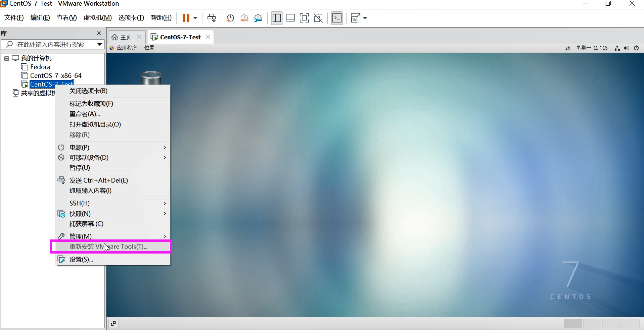Open the 编辑(E) menu

click(x=40, y=18)
